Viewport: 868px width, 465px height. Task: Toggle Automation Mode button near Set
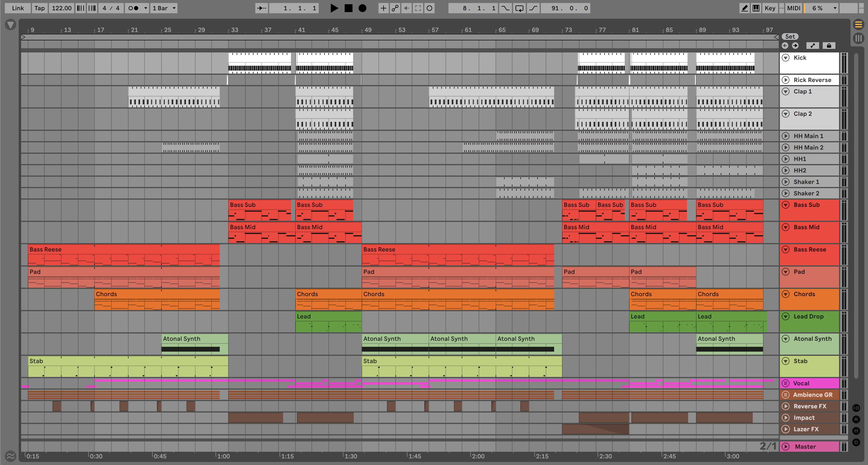[x=812, y=46]
